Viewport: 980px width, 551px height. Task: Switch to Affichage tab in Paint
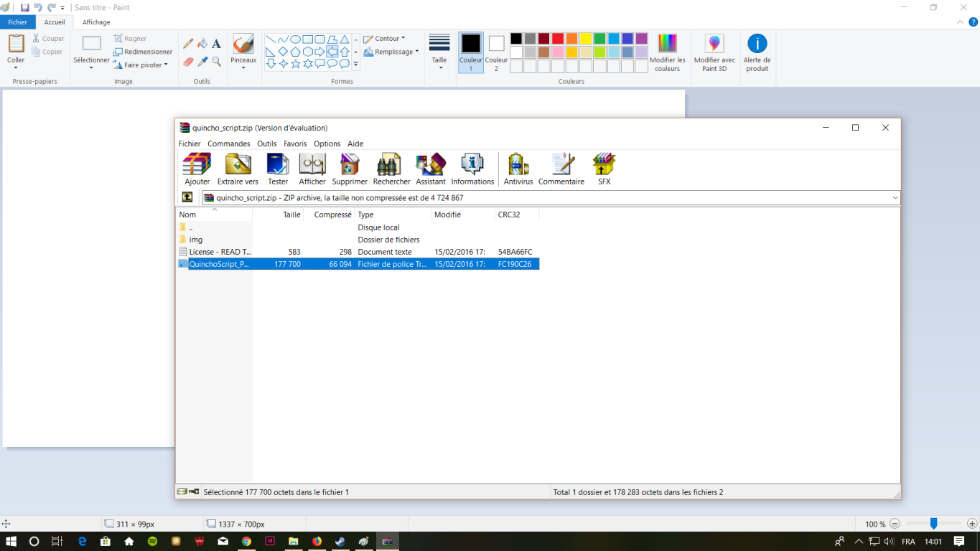pyautogui.click(x=96, y=22)
